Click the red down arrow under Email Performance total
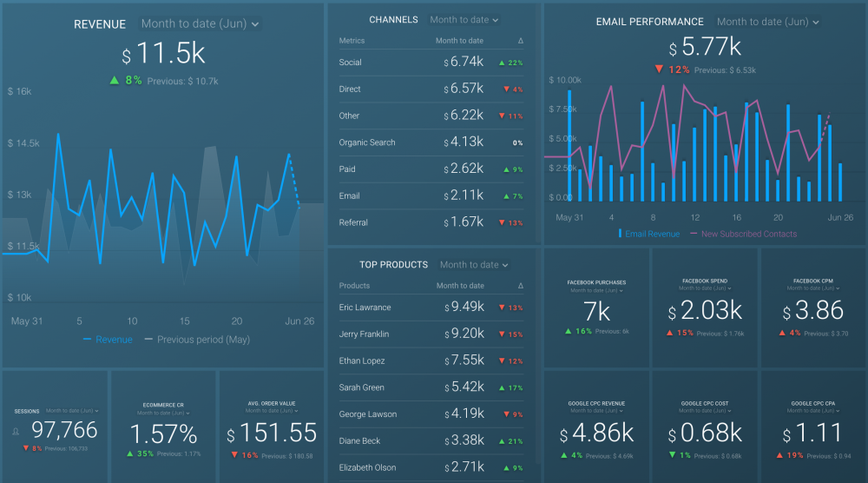Image resolution: width=868 pixels, height=483 pixels. 659,69
